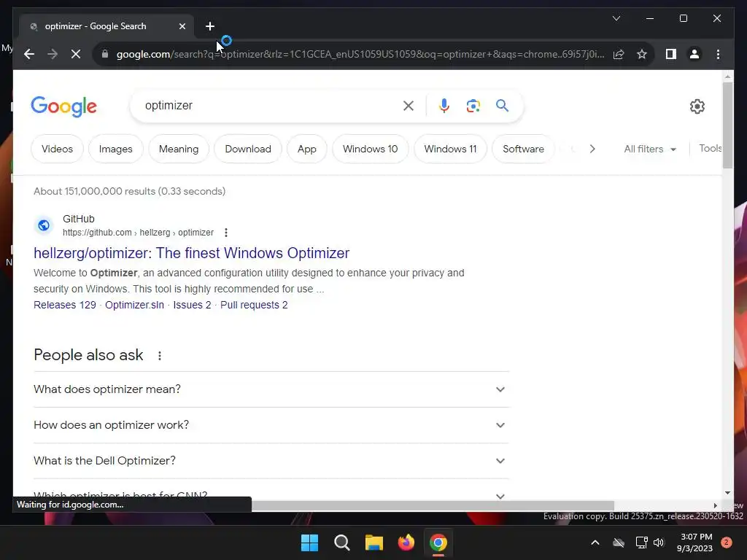Filter results by Images
Screen dimensions: 747x560
pos(116,149)
